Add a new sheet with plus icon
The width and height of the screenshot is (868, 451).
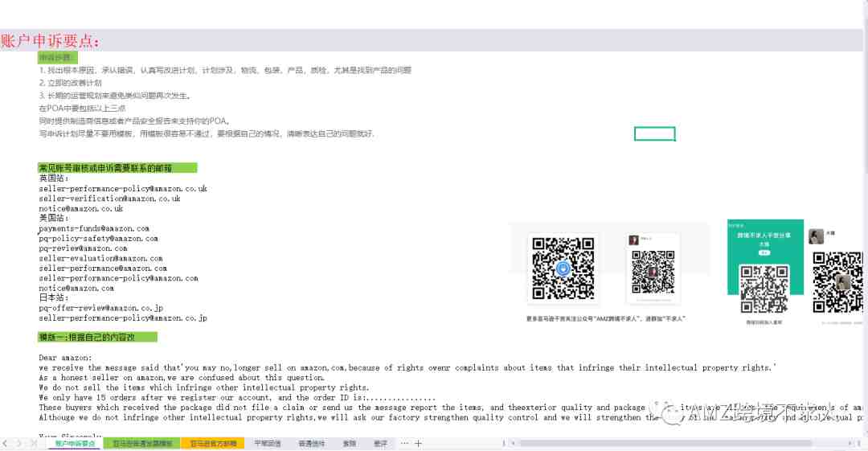pos(419,443)
